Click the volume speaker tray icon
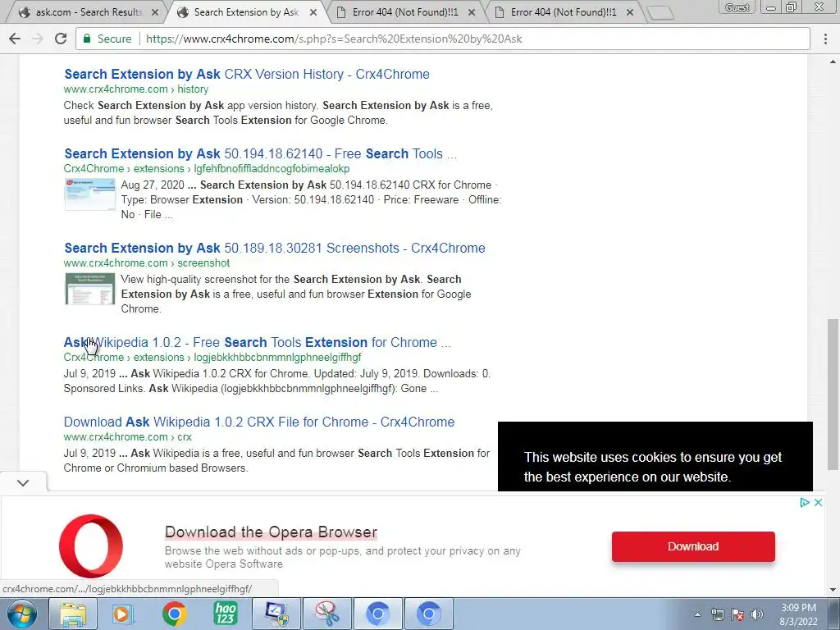 click(x=756, y=614)
